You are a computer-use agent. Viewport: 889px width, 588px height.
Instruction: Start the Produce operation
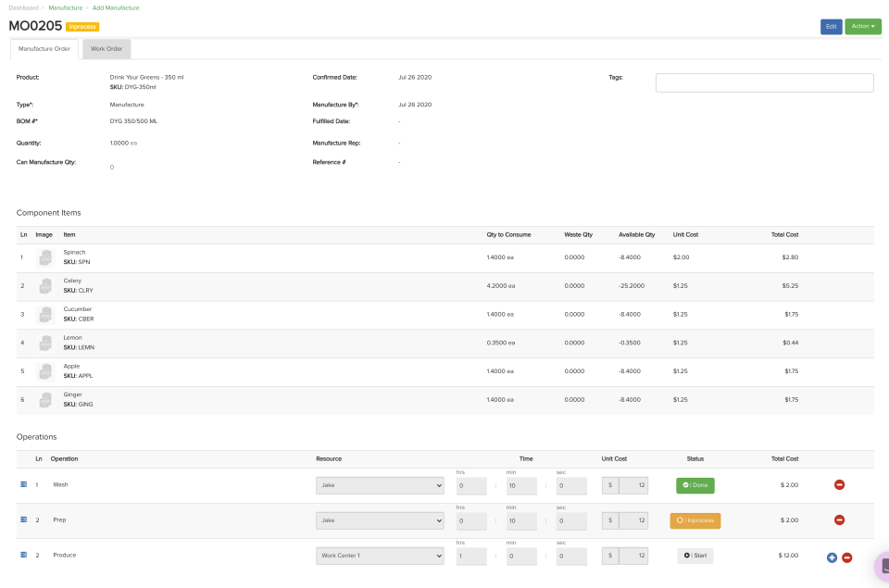point(695,555)
